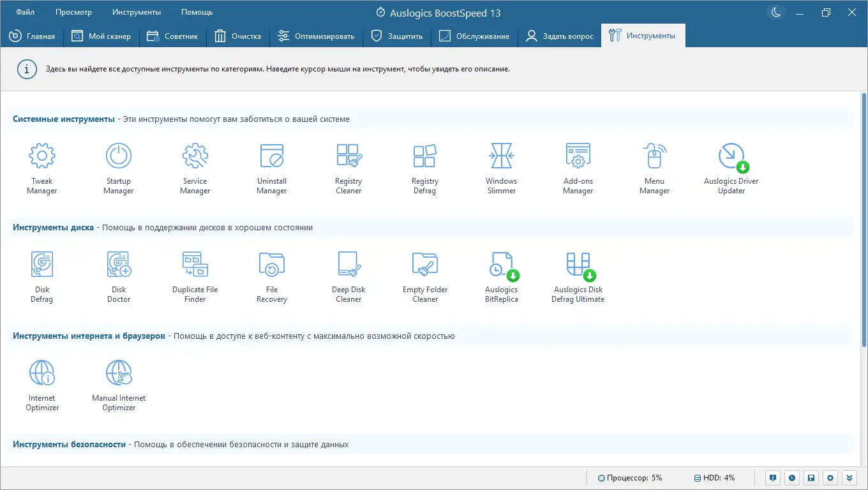Launch Menu Manager
Image resolution: width=868 pixels, height=490 pixels.
click(x=655, y=168)
